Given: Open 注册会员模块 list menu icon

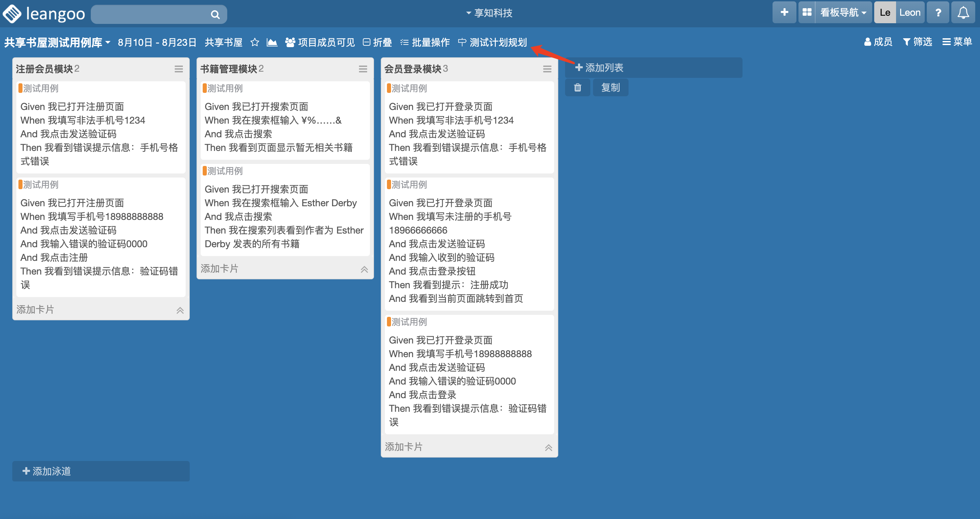Looking at the screenshot, I should coord(178,69).
